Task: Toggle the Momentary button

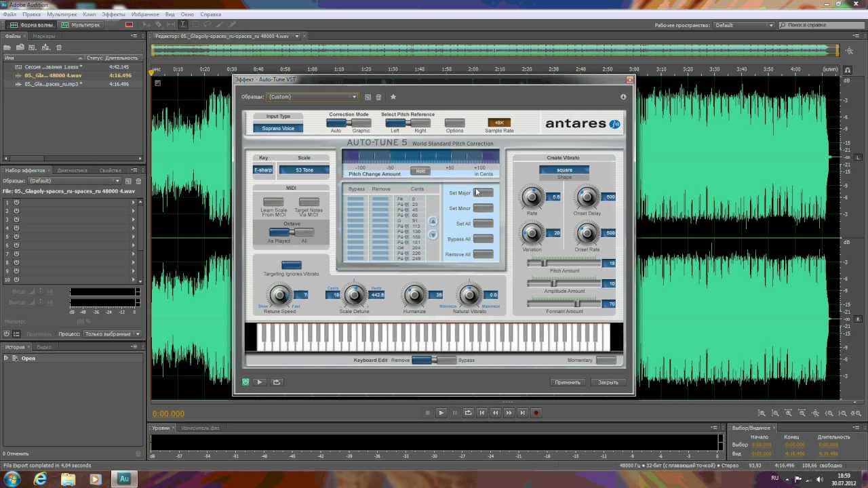Action: 606,360
